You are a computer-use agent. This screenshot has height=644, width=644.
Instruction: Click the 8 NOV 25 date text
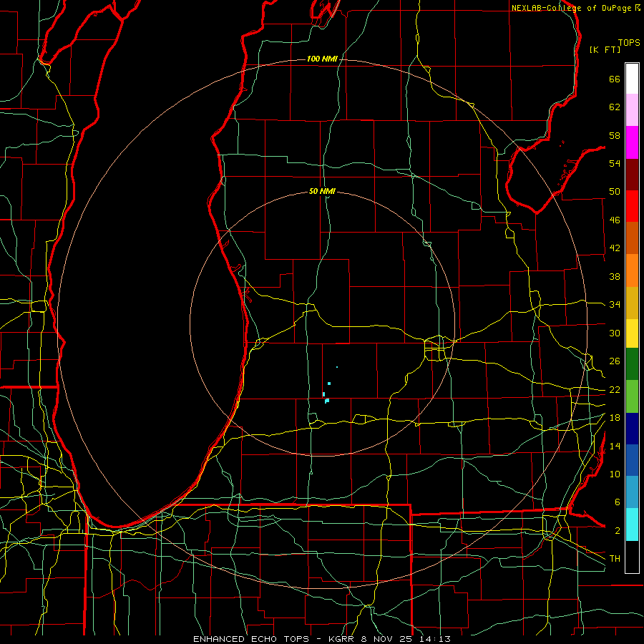(388, 639)
